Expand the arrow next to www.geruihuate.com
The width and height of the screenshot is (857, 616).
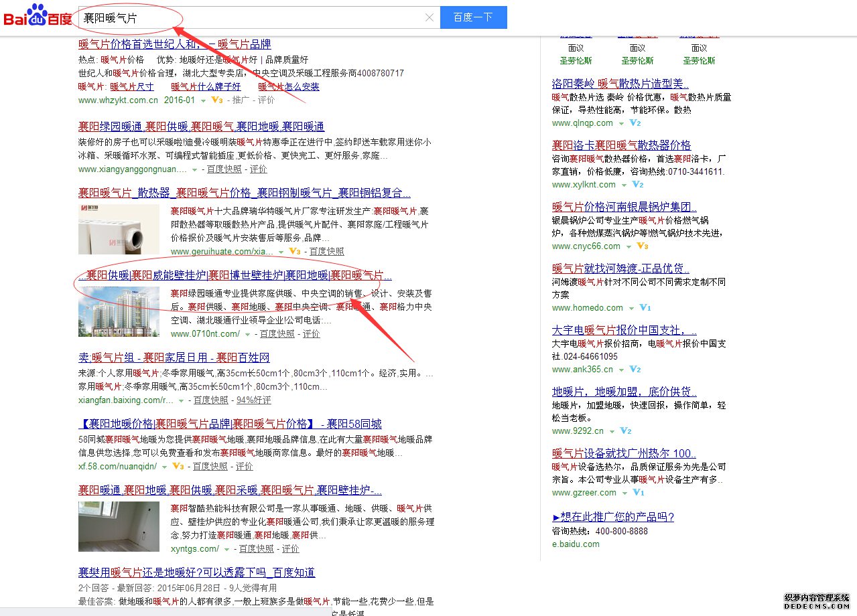pyautogui.click(x=281, y=252)
